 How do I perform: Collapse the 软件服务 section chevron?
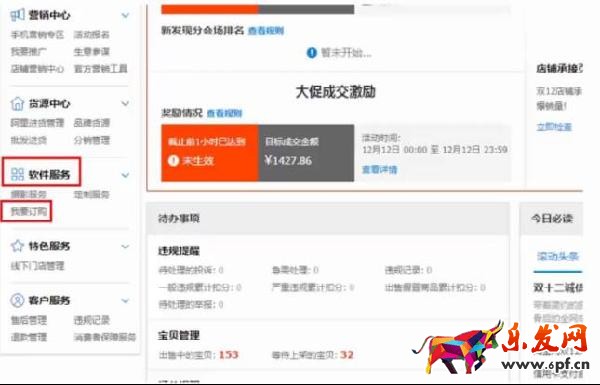pos(125,175)
